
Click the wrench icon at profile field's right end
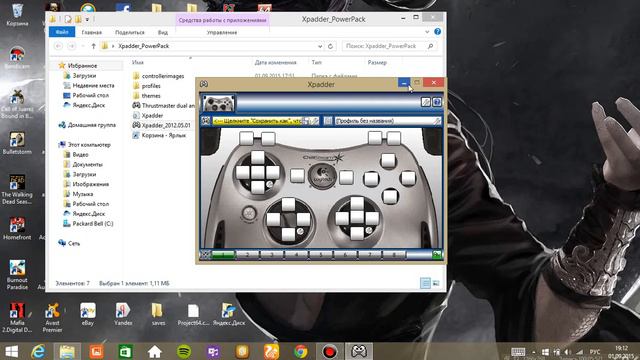coord(437,121)
